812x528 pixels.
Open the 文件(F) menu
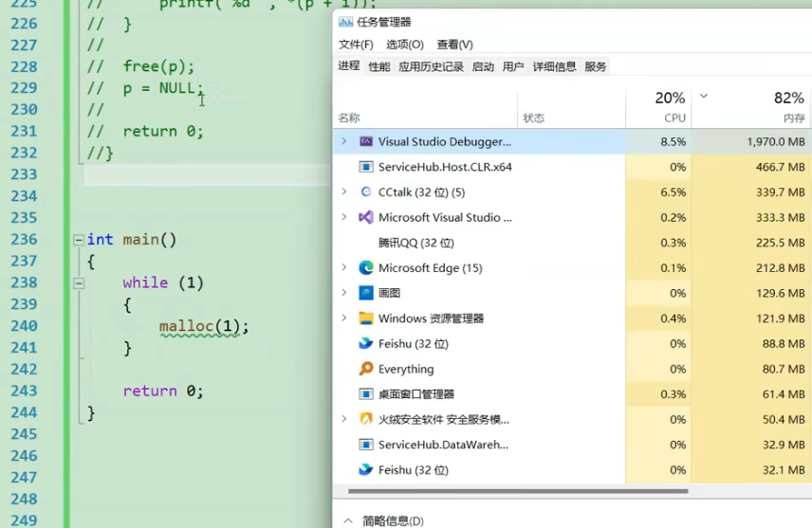(x=356, y=45)
